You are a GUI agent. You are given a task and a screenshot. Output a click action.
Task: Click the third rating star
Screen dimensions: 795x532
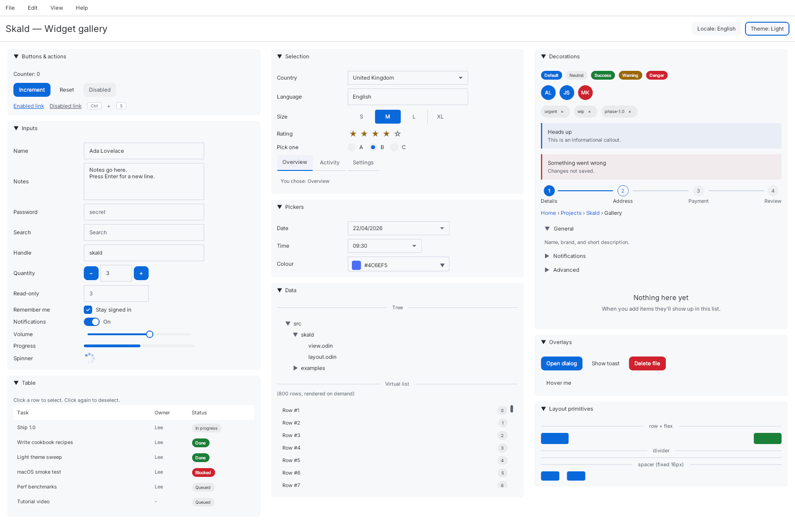(375, 134)
